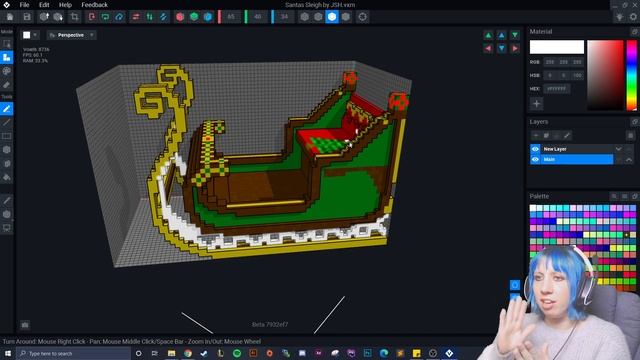This screenshot has height=360, width=640.
Task: Click the blue flip axis icon
Action: point(163,17)
